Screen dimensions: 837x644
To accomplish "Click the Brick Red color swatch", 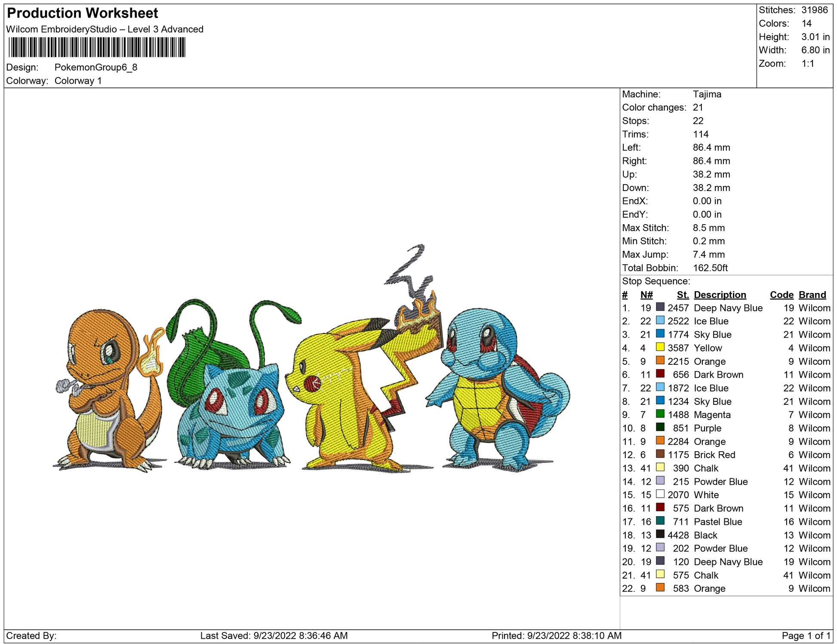I will [x=660, y=454].
